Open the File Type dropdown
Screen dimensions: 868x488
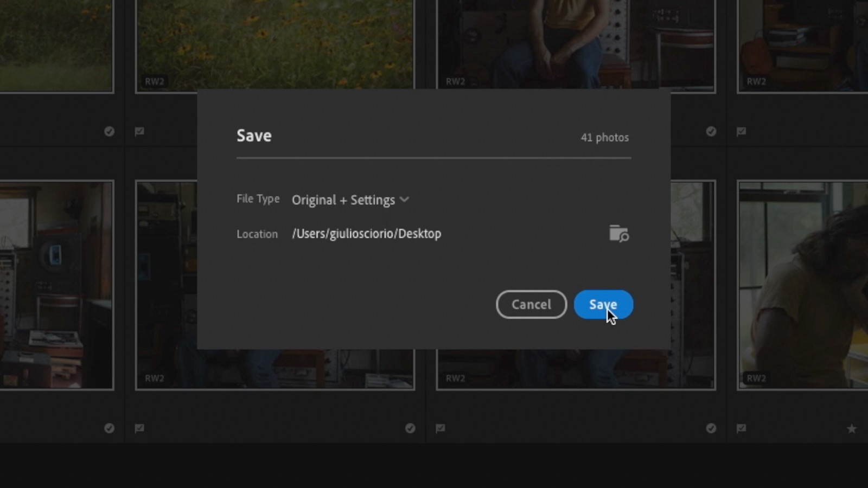pos(350,200)
